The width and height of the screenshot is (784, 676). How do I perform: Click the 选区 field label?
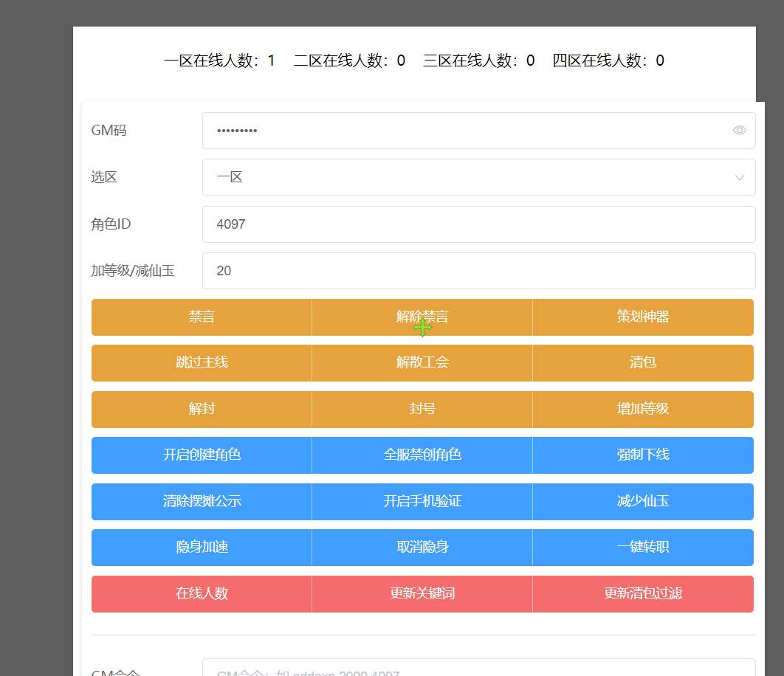(104, 177)
